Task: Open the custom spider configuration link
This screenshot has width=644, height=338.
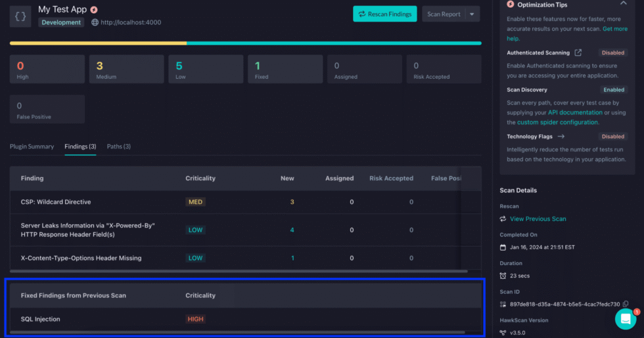Action: pos(557,122)
